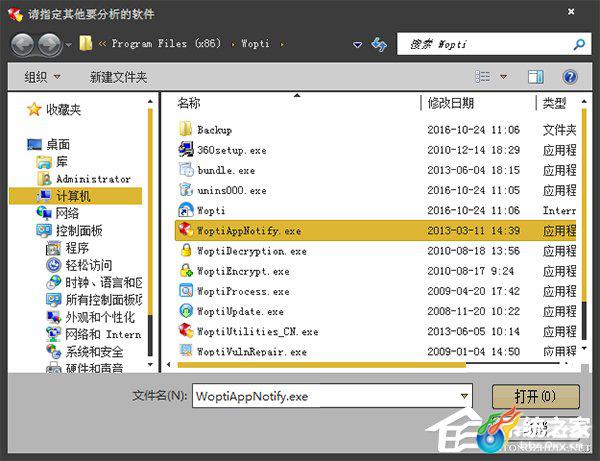Screen dimensions: 600x461
Task: Click the WoptiEncrypt.exe lock icon
Action: pos(186,270)
